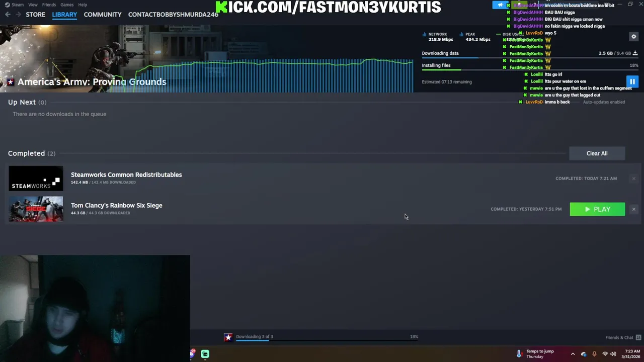Open America's Army: Proving Grounds title
This screenshot has height=362, width=644.
pos(92,82)
